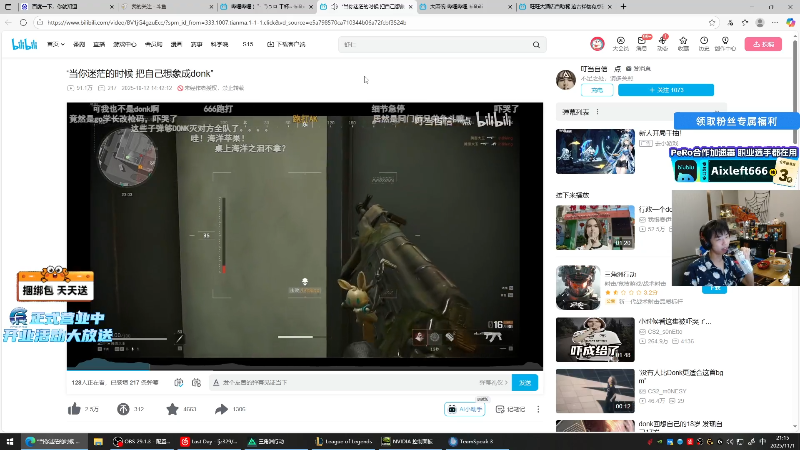The height and width of the screenshot is (450, 800).
Task: Open danmaku font style A icon
Action: (x=216, y=383)
